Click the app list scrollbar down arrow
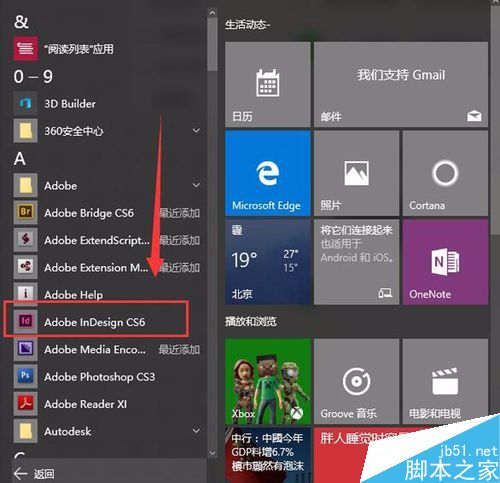 [212, 453]
